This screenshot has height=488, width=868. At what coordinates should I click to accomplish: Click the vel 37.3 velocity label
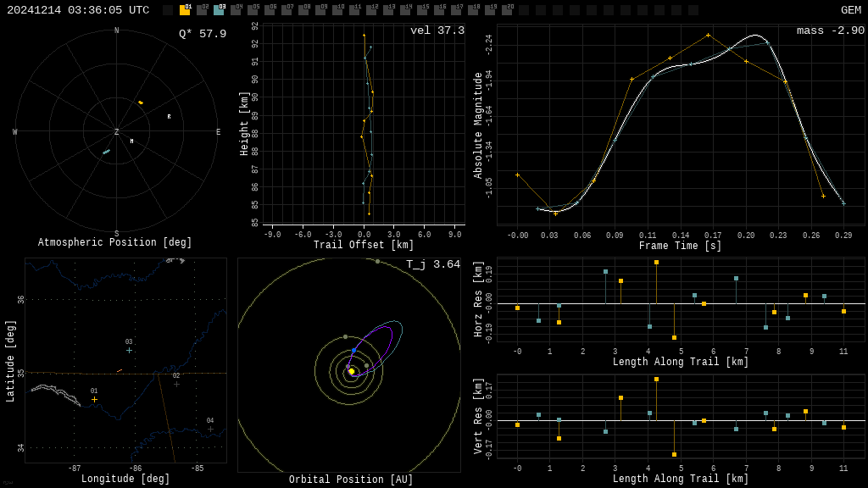(x=437, y=30)
